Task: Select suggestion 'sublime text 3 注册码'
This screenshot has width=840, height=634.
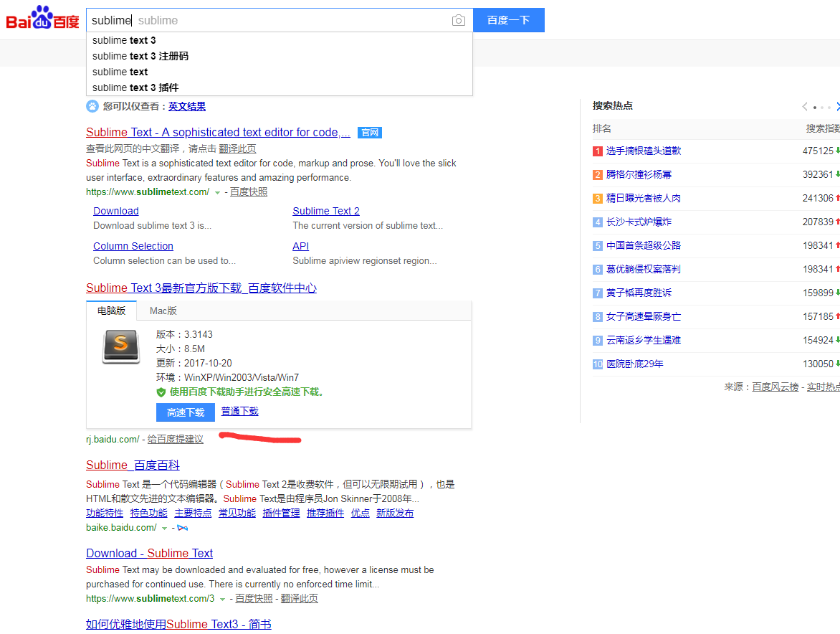Action: tap(279, 56)
